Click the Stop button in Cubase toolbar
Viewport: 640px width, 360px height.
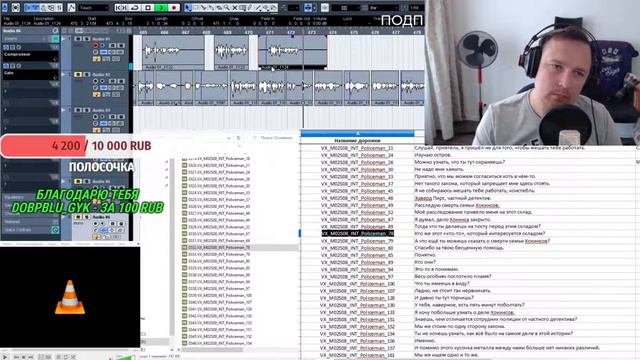click(148, 8)
